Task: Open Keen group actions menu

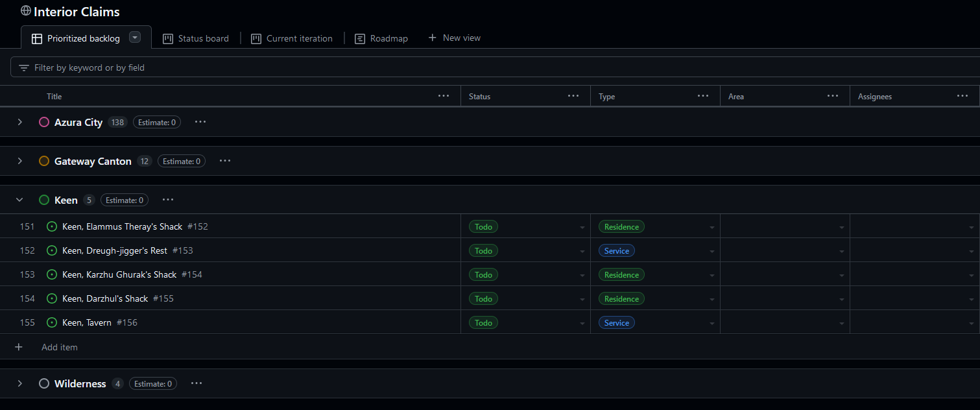Action: (x=168, y=200)
